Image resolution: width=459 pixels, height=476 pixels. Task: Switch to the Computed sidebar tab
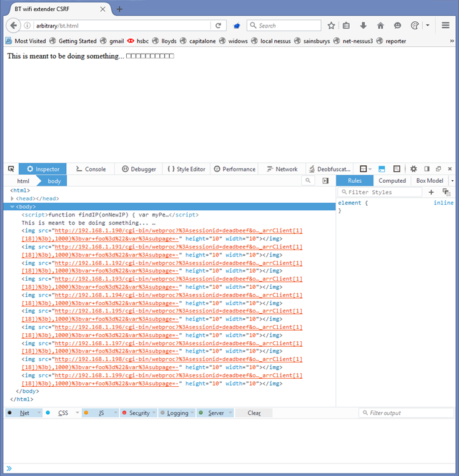(x=392, y=181)
